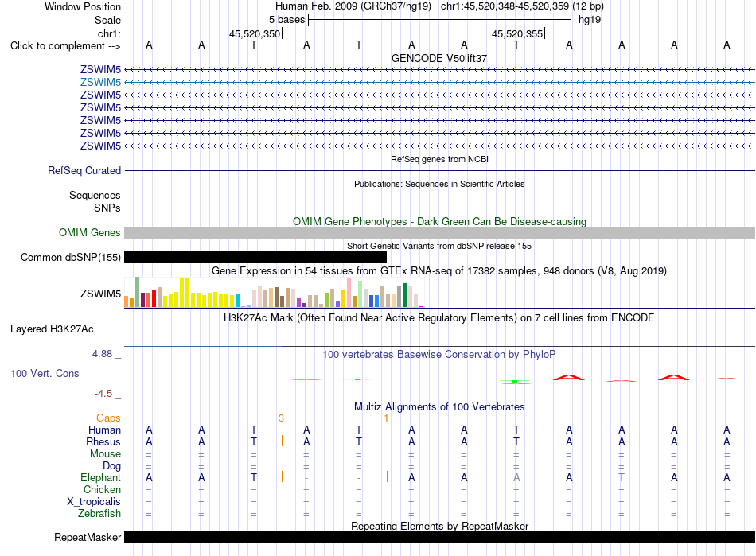
Task: Select the Zebrafish species row label
Action: 99,514
